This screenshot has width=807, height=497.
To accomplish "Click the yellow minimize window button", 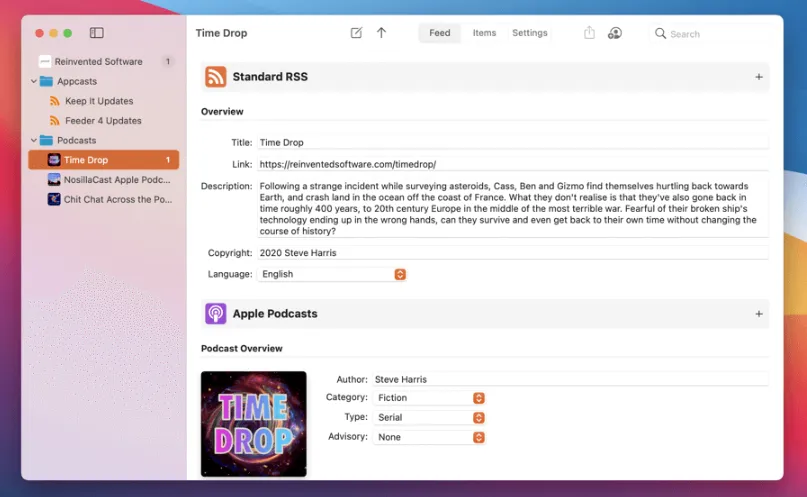I will [x=53, y=33].
